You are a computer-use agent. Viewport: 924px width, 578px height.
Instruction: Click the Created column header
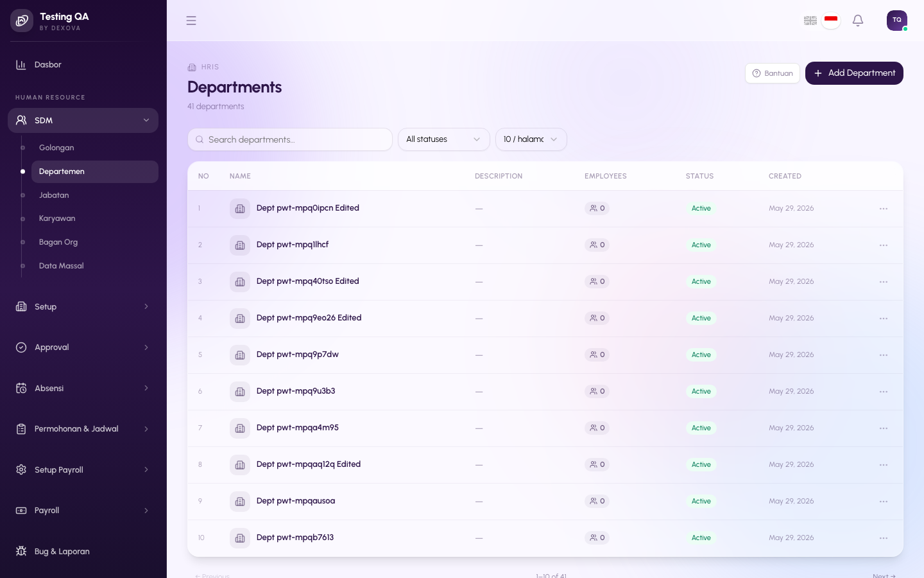(785, 176)
